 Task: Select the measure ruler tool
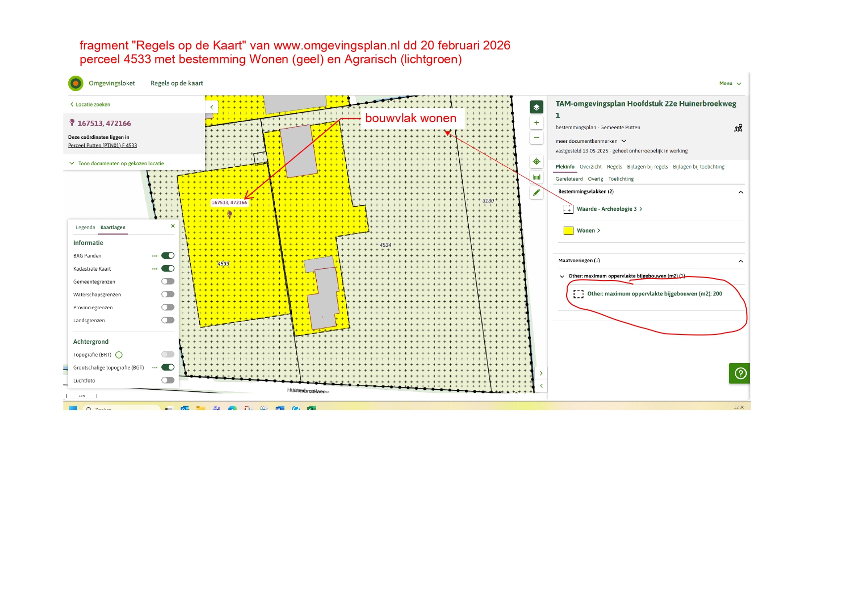click(536, 177)
